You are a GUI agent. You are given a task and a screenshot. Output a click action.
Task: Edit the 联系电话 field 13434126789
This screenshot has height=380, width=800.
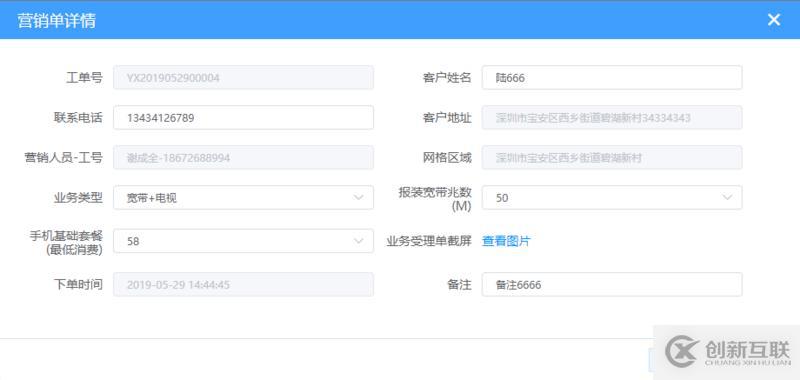click(243, 118)
